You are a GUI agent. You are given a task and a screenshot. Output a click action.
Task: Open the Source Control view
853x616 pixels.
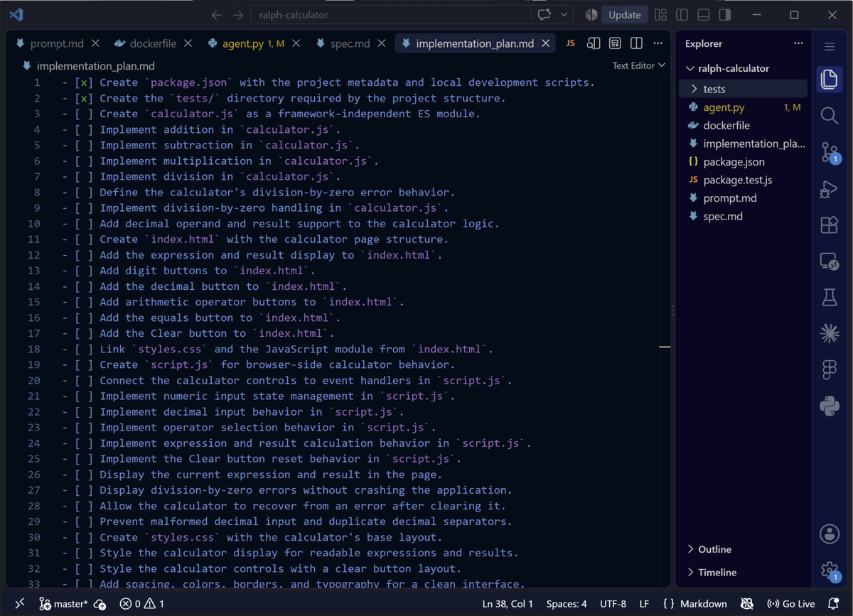(x=830, y=152)
